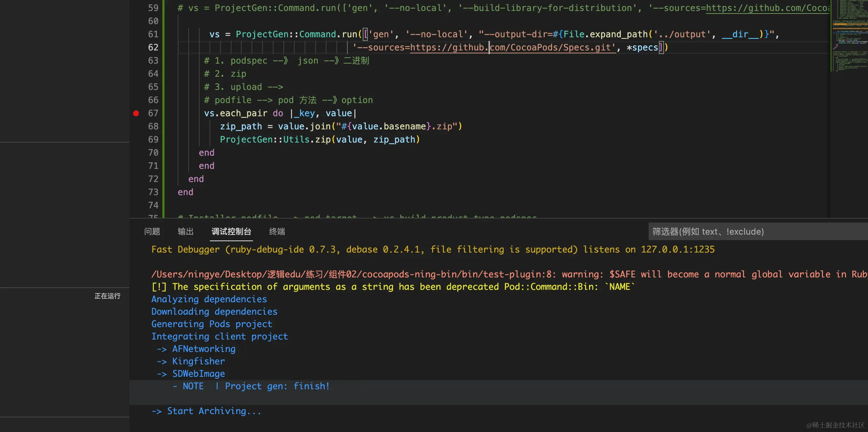
Task: Click line number 62 in the gutter
Action: click(x=153, y=48)
